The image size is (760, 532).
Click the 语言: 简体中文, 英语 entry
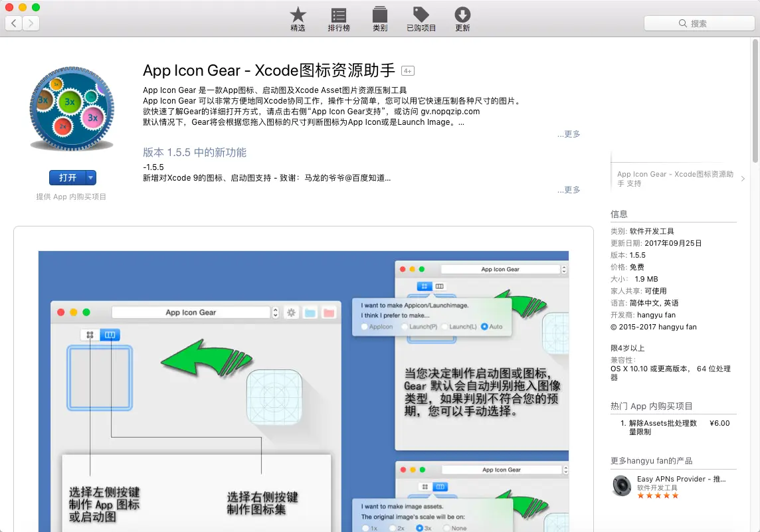[644, 303]
